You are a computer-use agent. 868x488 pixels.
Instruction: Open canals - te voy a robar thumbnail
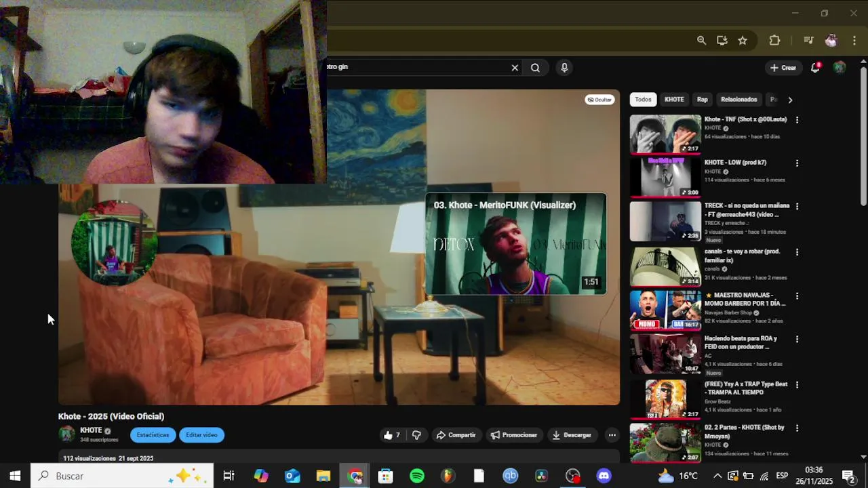(665, 266)
